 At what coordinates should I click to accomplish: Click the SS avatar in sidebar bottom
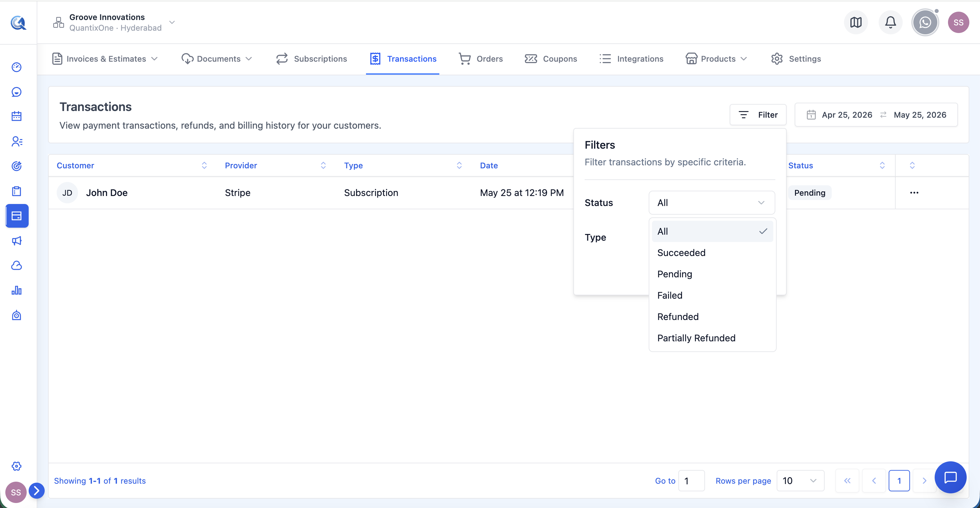point(16,492)
